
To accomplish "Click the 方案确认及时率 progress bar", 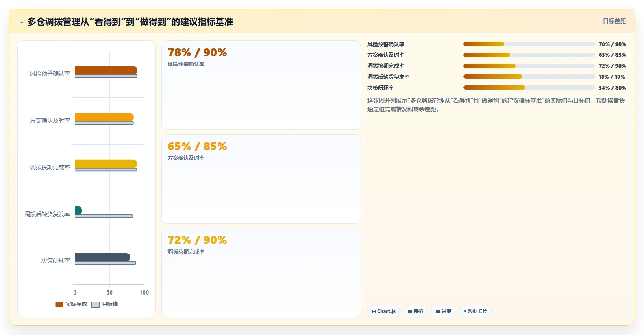I will pos(529,55).
